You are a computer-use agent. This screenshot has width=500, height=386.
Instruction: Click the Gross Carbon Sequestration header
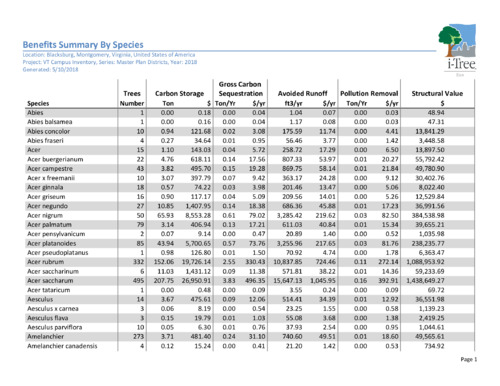click(240, 89)
